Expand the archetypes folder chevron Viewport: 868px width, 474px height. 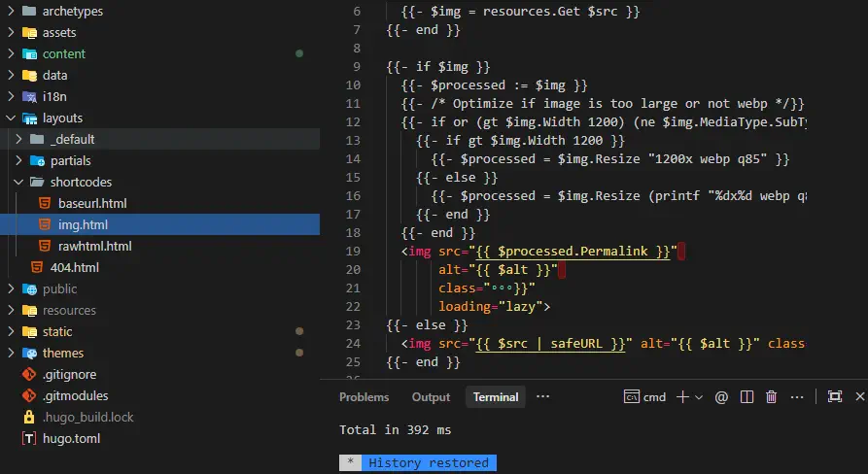click(11, 11)
